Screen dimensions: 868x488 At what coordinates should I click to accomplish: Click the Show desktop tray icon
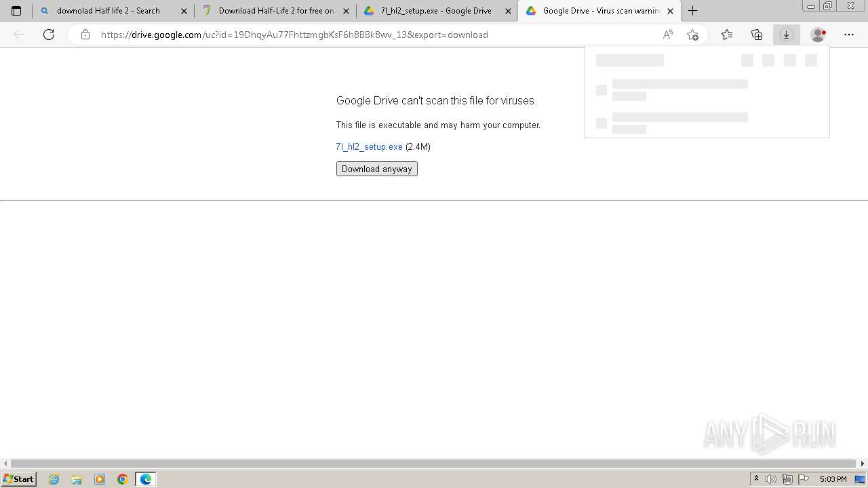click(x=860, y=479)
